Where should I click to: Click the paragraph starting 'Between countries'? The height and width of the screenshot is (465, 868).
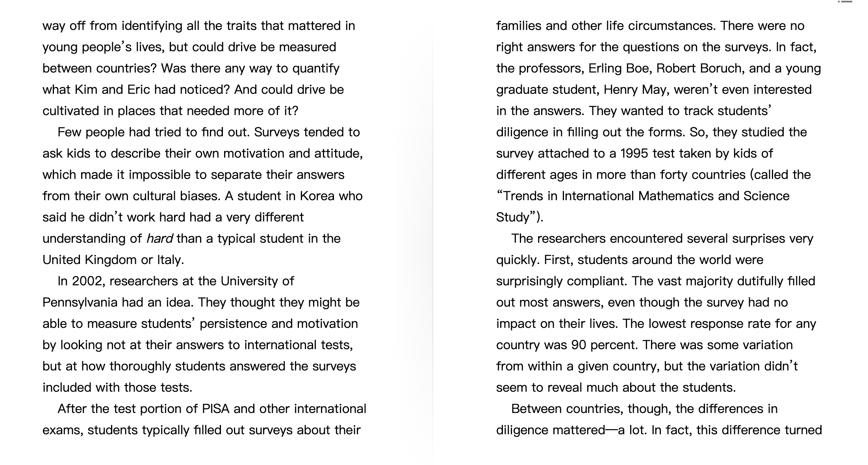659,419
